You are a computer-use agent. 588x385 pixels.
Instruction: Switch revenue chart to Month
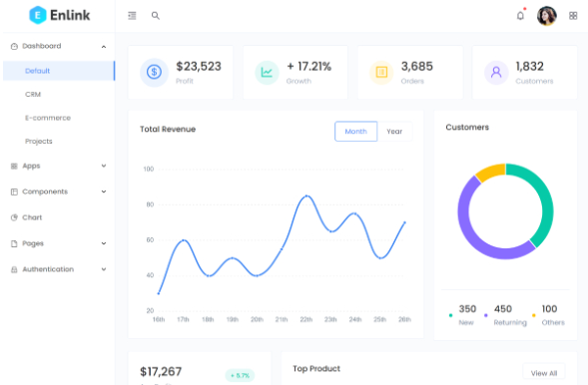pos(355,132)
